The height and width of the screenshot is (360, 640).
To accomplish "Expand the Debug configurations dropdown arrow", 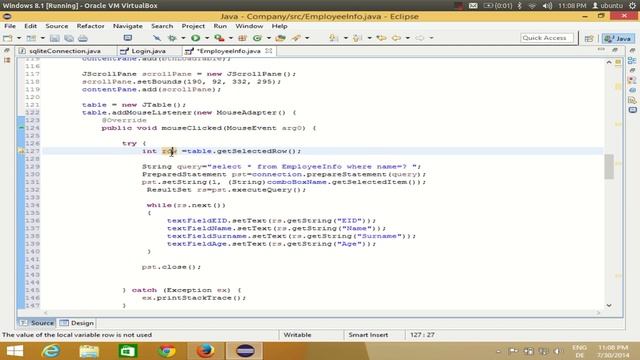I will (x=183, y=38).
